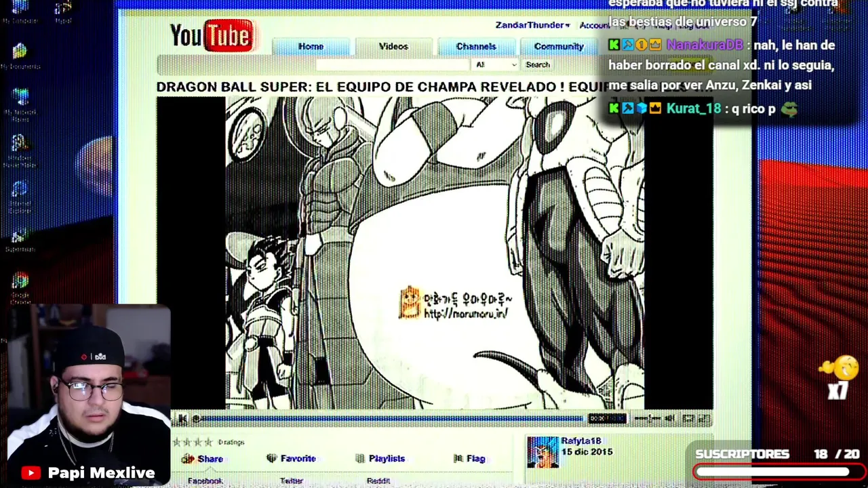
Task: Open the All search filter dropdown
Action: click(x=496, y=64)
